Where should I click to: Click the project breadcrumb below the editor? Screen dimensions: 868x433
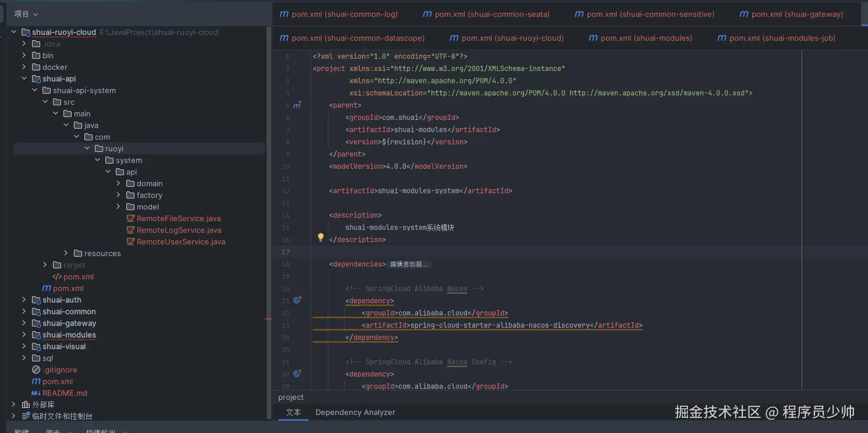pos(291,397)
